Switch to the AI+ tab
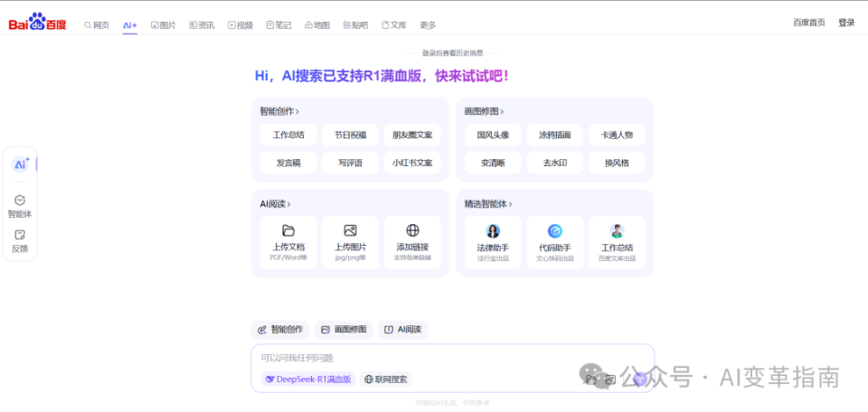 [x=130, y=25]
